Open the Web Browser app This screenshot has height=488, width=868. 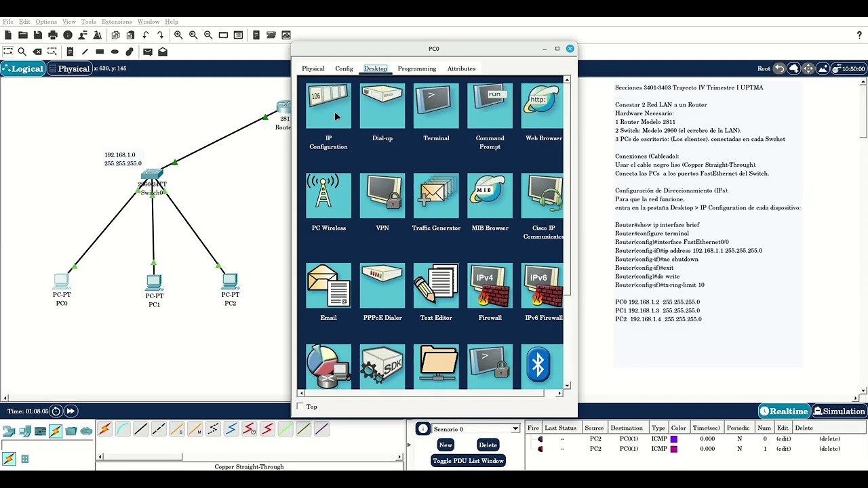(542, 106)
